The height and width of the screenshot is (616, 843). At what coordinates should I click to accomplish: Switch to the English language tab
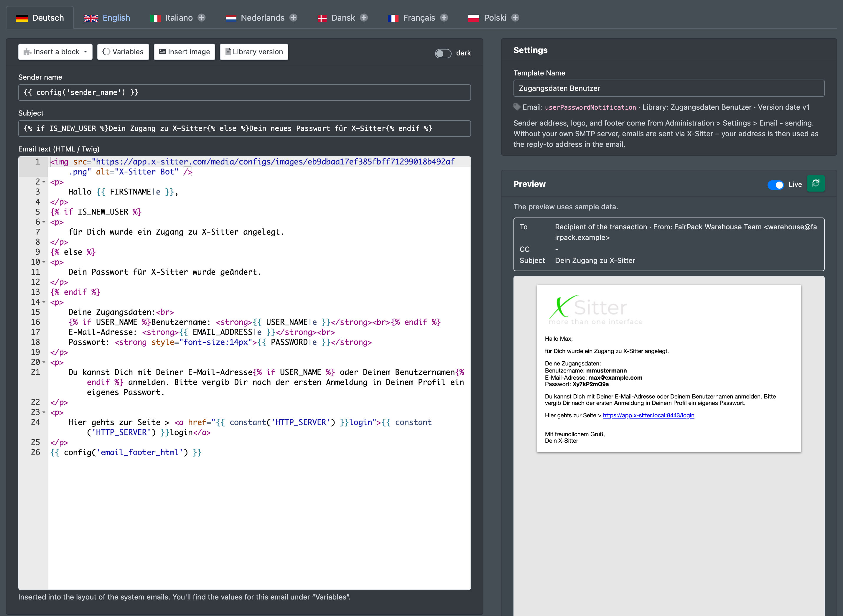pyautogui.click(x=107, y=17)
